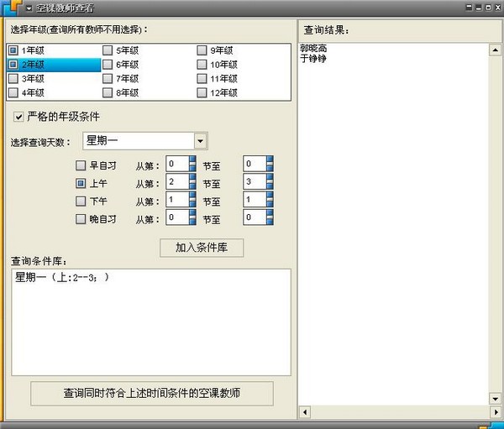This screenshot has width=504, height=429.
Task: Check the 11年级 grade checkbox
Action: point(202,78)
